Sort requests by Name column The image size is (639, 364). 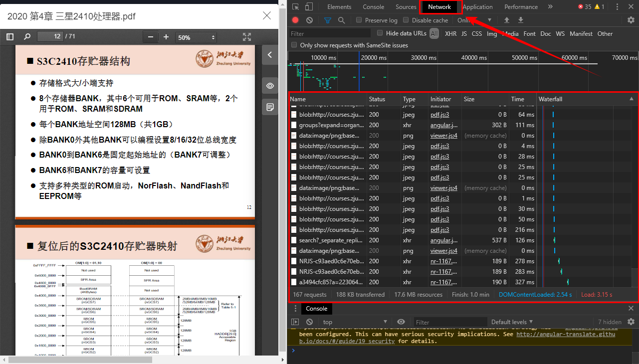point(328,99)
